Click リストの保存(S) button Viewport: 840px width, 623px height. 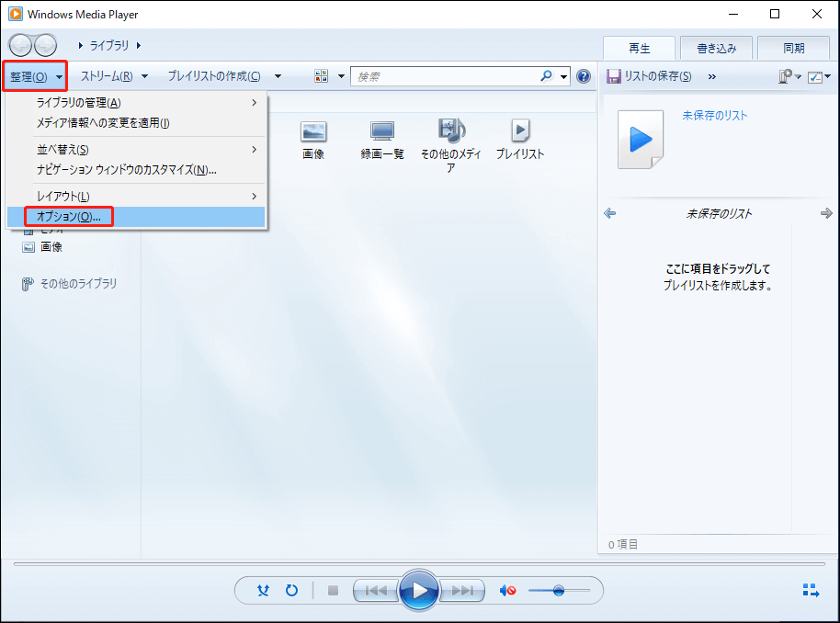(x=649, y=76)
